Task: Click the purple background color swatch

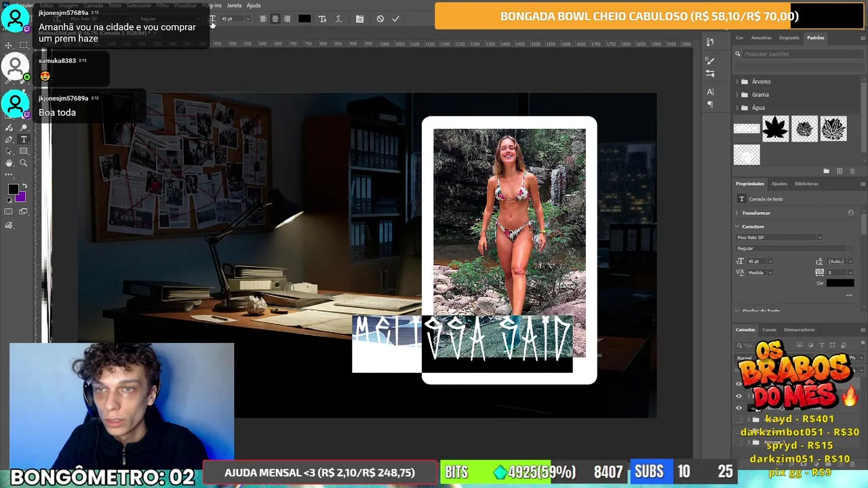Action: click(x=20, y=198)
